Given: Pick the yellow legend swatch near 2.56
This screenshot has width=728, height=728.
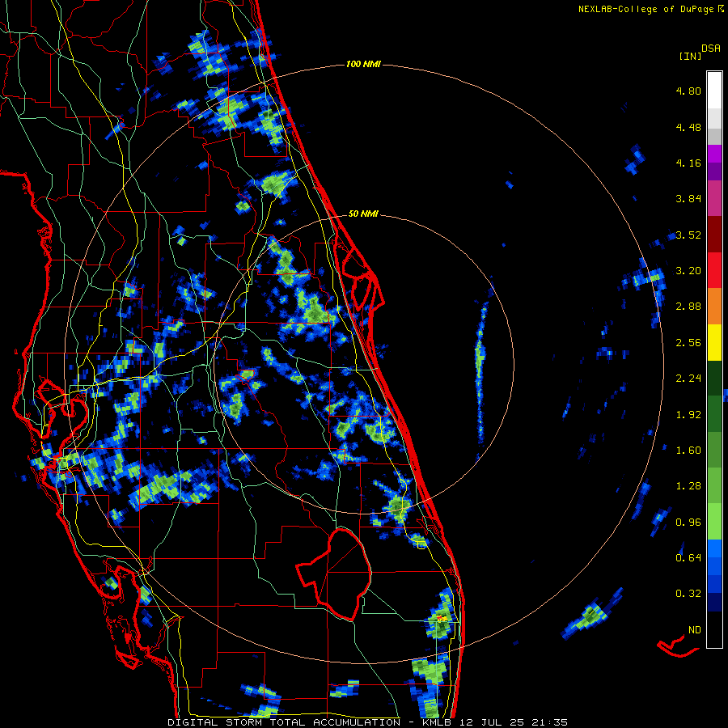Looking at the screenshot, I should tap(714, 343).
